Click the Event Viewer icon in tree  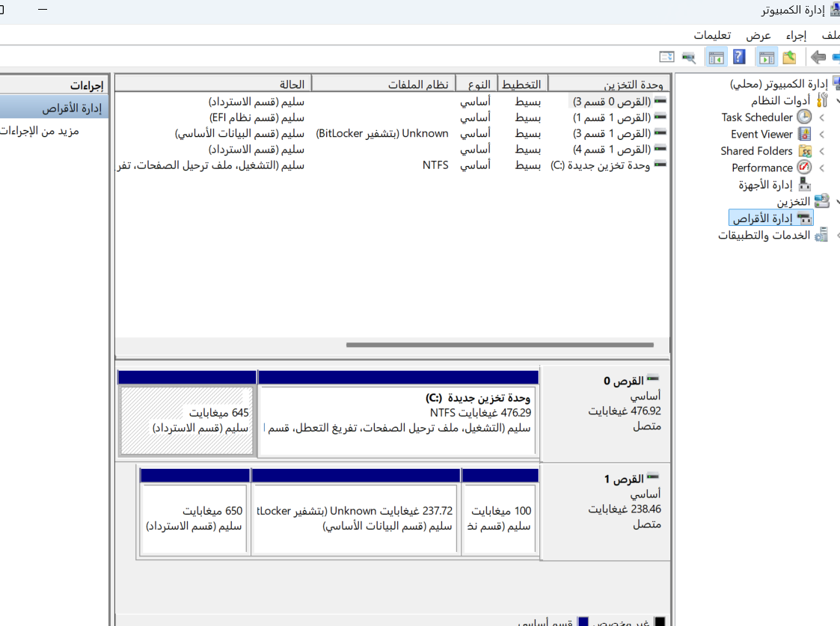coord(805,135)
